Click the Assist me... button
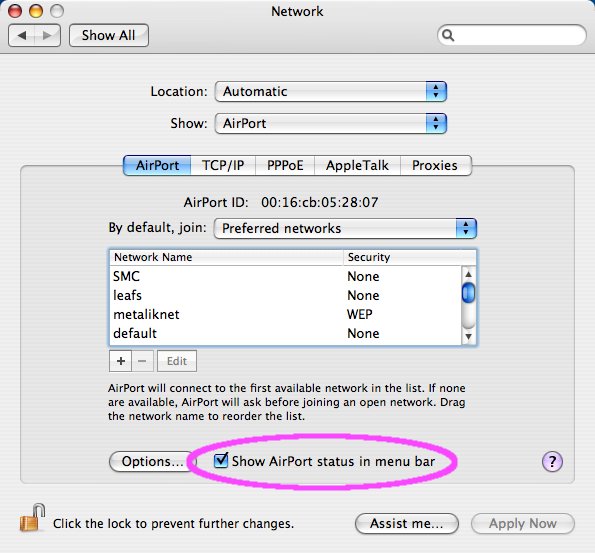Screen dimensions: 595x553 tap(407, 524)
